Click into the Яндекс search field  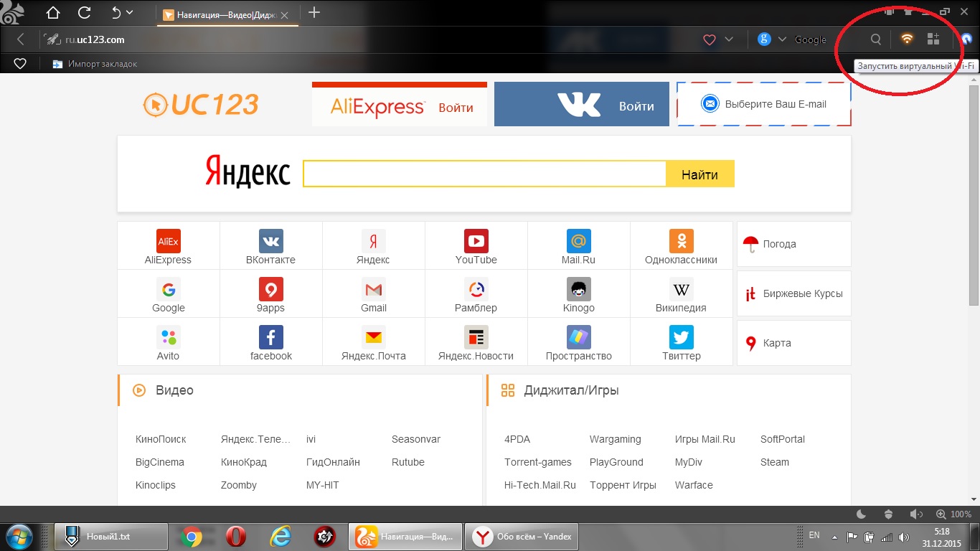tap(484, 174)
